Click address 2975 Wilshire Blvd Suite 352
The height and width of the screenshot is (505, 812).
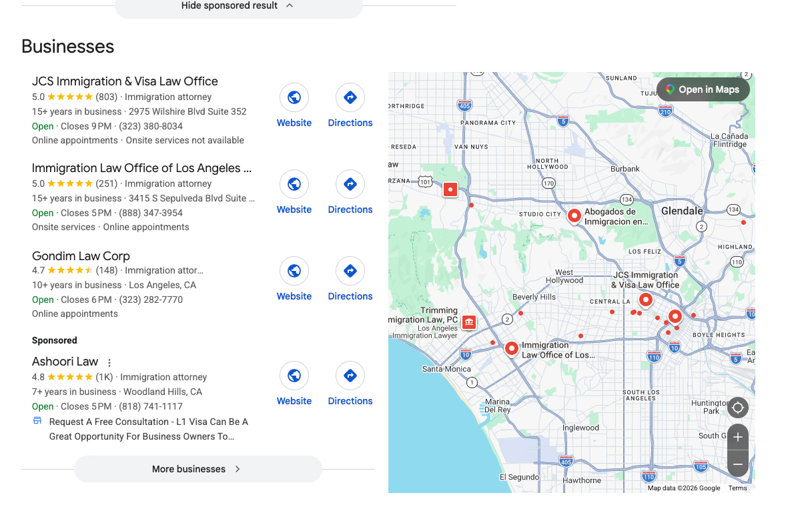(187, 111)
